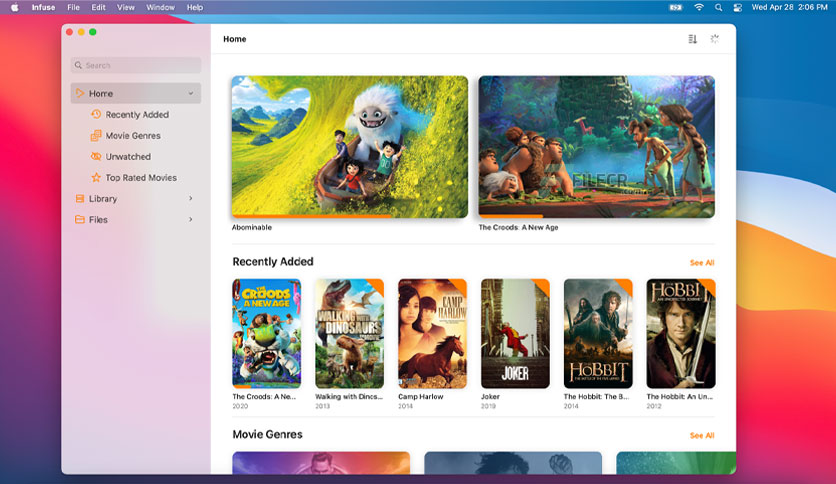Open The Hobbit 2012 poster

(x=681, y=334)
